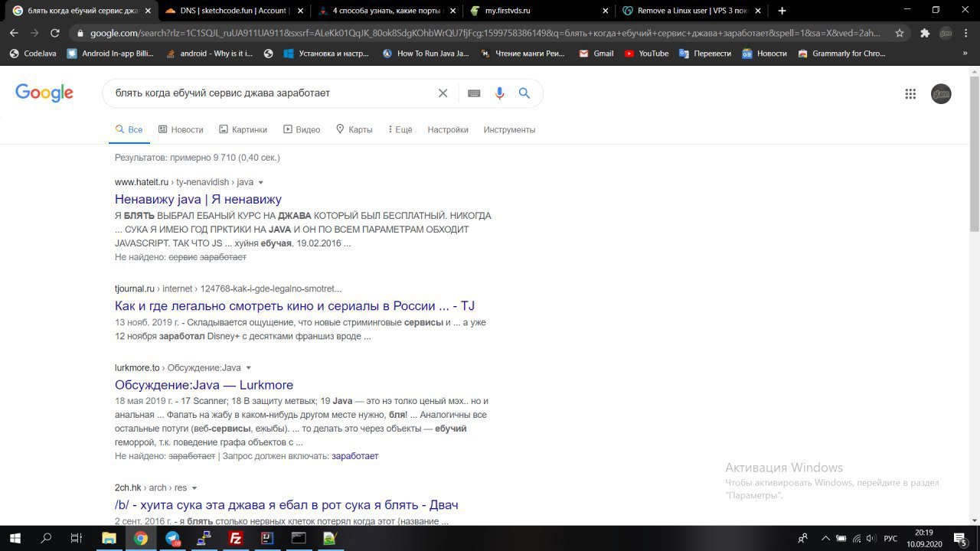Open a new browser tab
This screenshot has height=551, width=980.
point(782,11)
